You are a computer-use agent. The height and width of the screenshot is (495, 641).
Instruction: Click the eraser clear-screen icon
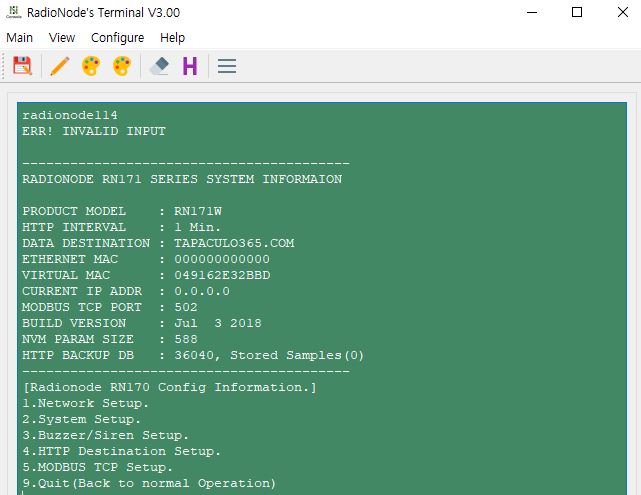(160, 66)
